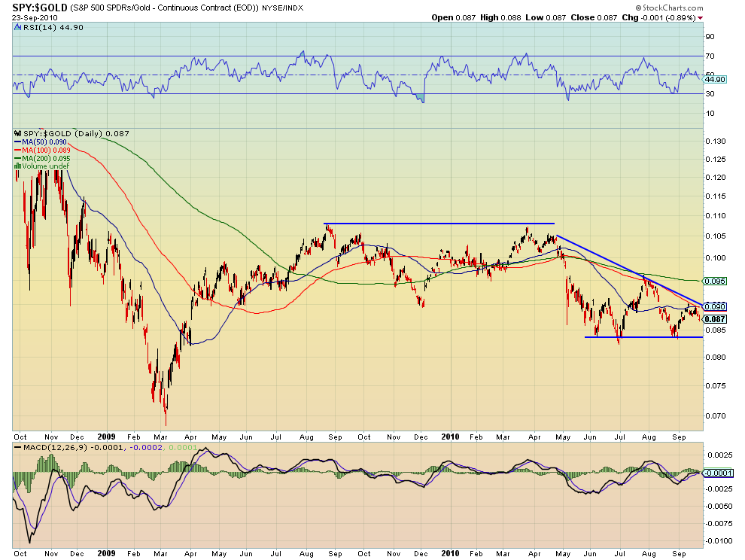Click the 2010 year label under MACD panel
This screenshot has width=745, height=560.
tap(451, 553)
